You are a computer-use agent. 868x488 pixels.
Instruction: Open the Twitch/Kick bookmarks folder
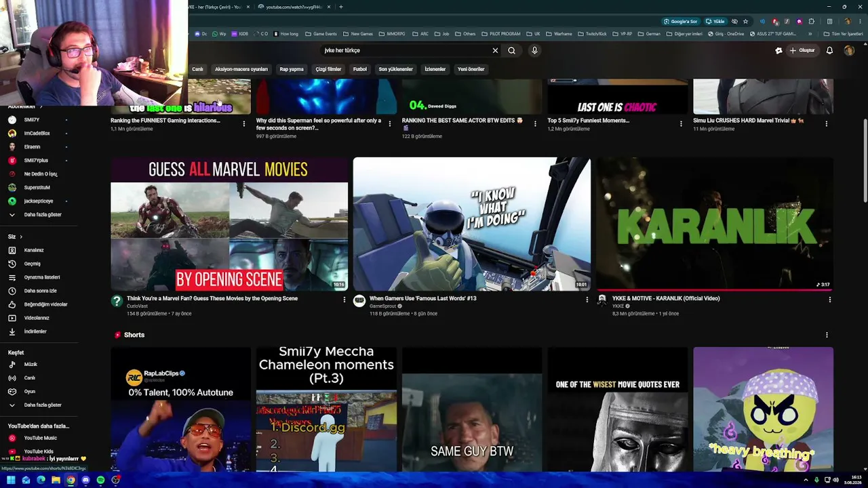593,34
